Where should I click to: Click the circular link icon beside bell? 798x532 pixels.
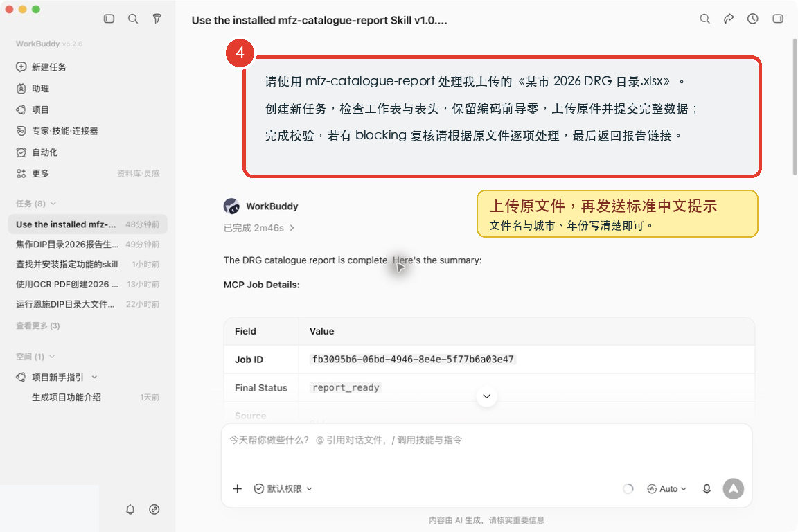(x=154, y=509)
